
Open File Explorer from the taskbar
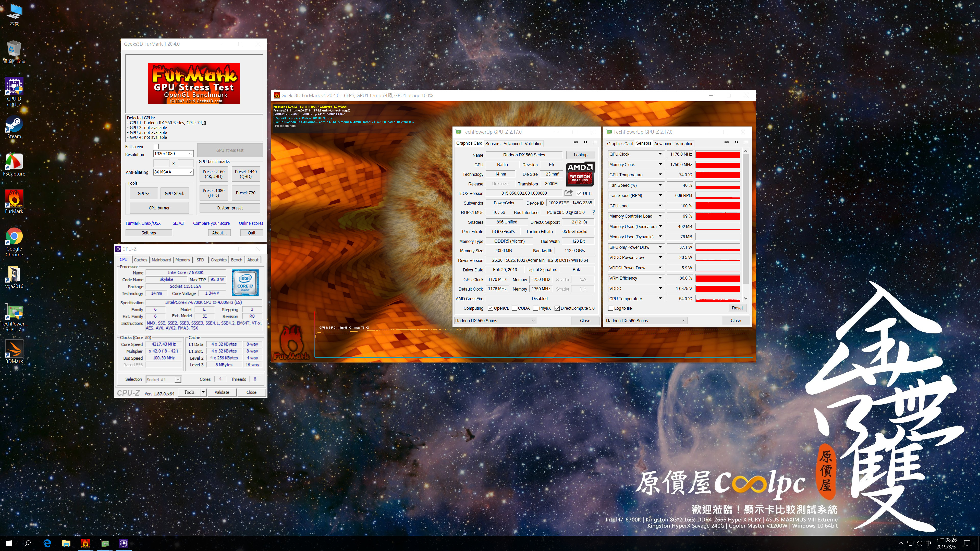tap(66, 543)
